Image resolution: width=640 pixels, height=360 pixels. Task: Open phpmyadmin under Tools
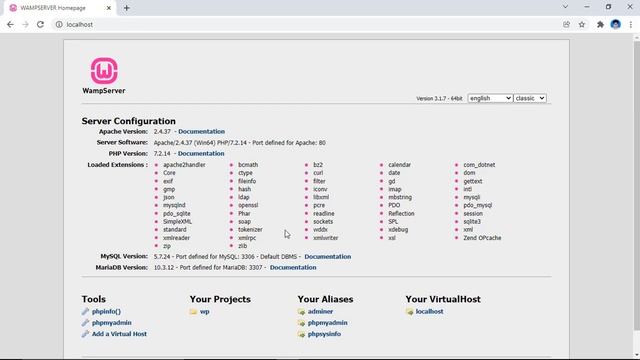tap(112, 323)
